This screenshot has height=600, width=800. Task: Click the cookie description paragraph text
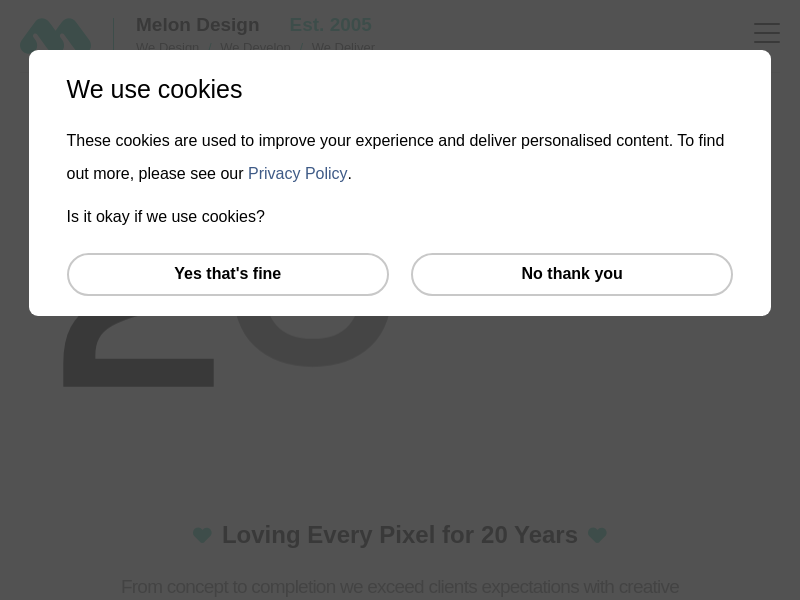coord(395,141)
